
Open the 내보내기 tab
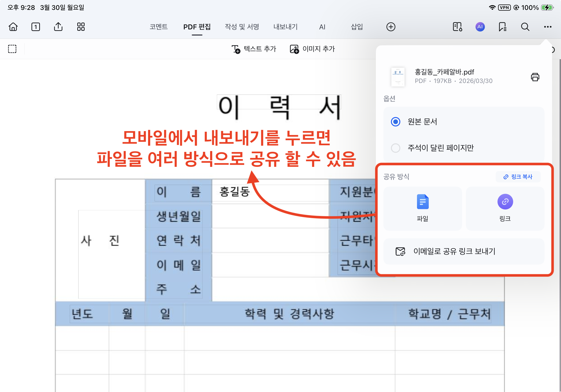[285, 27]
